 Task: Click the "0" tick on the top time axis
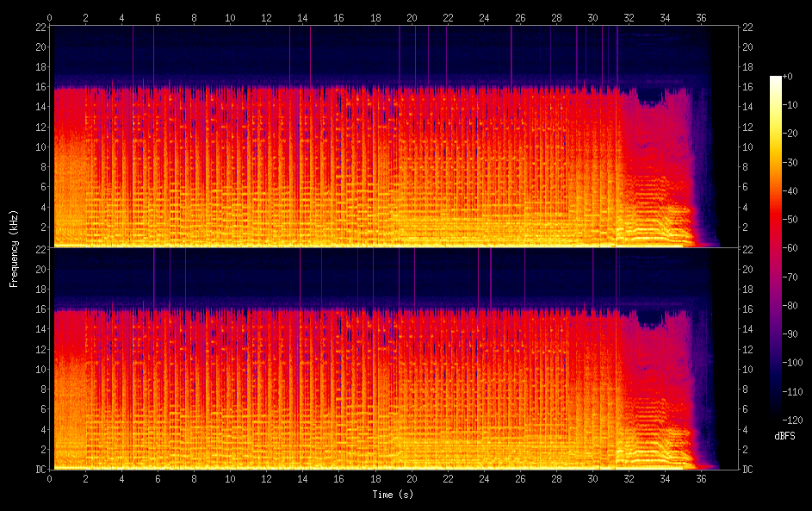50,16
